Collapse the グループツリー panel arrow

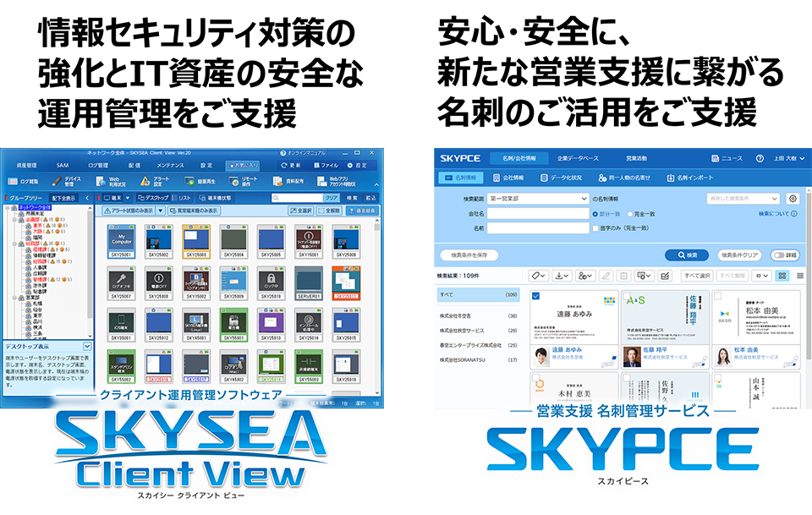pos(87,198)
